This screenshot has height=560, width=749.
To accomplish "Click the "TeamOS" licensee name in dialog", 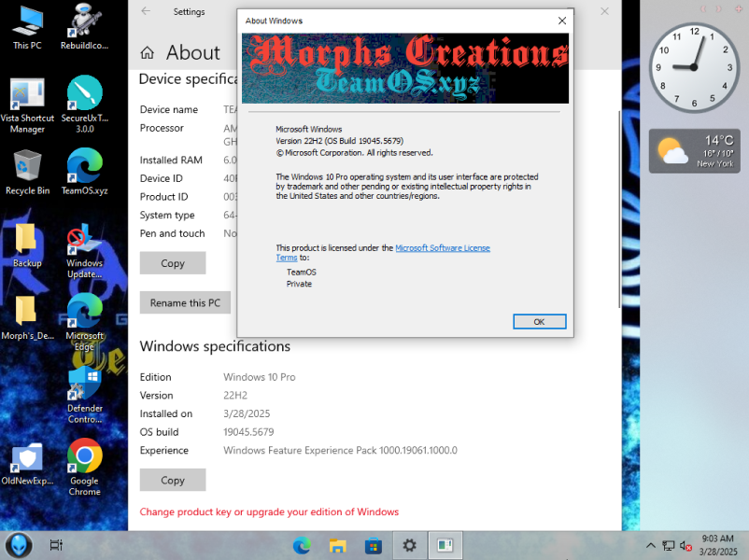I will click(302, 273).
